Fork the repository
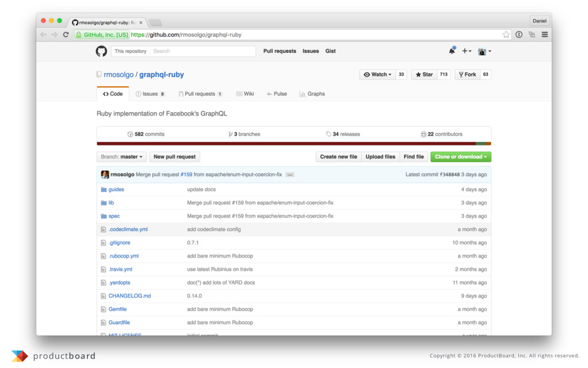Image resolution: width=588 pixels, height=368 pixels. 467,74
